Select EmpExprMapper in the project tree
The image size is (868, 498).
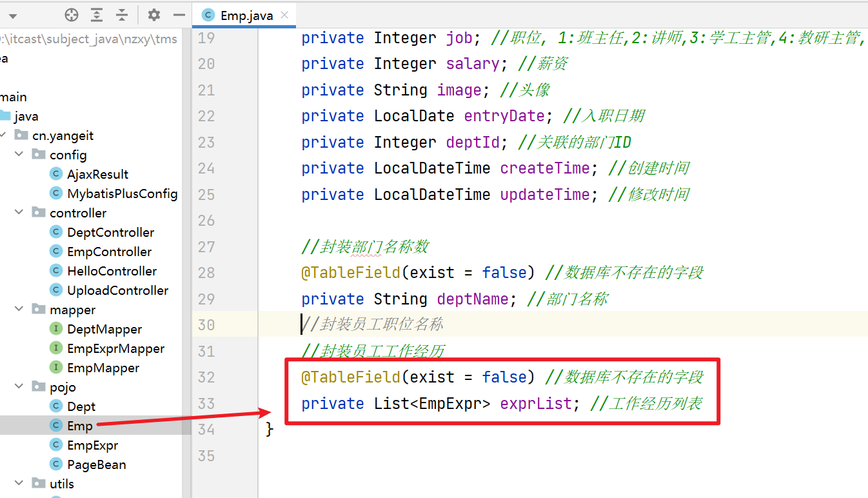click(115, 348)
